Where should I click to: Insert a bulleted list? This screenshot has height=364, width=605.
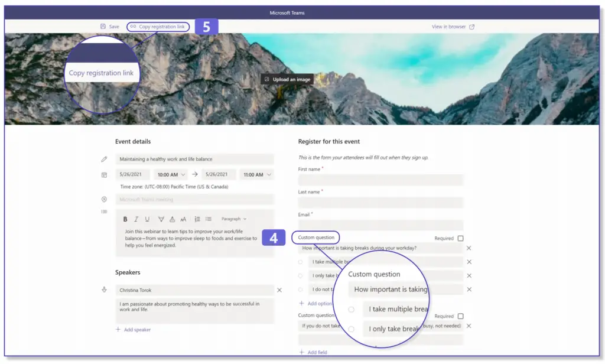[209, 219]
